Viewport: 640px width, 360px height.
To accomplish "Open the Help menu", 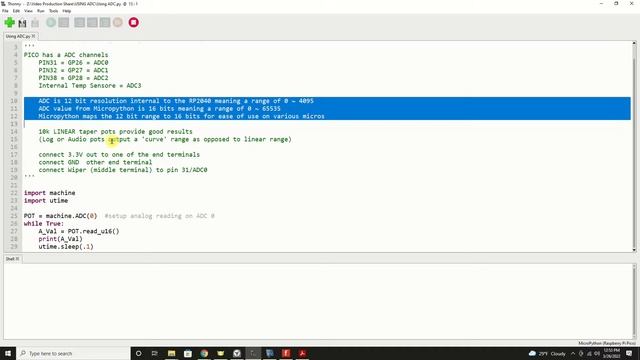I will pyautogui.click(x=67, y=11).
